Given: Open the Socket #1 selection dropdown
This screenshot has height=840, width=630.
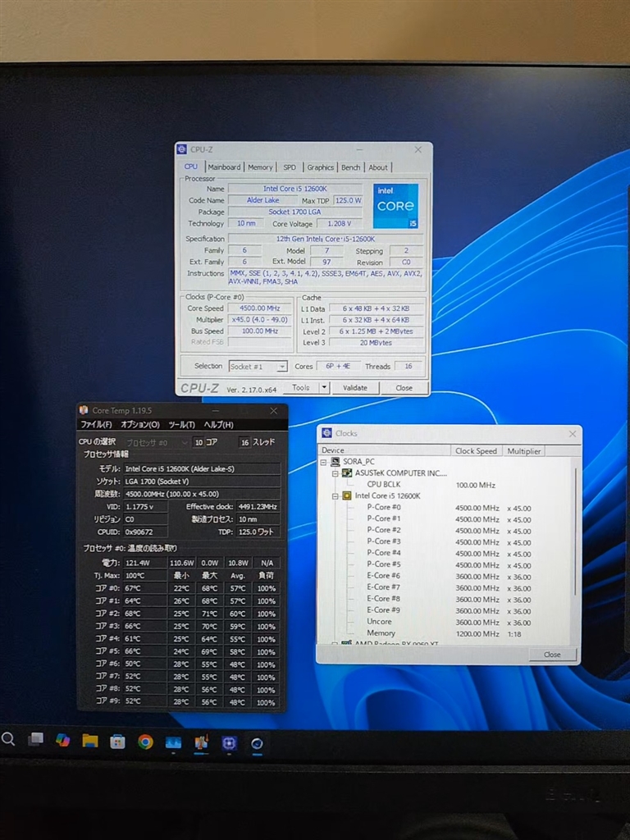Looking at the screenshot, I should pos(281,367).
